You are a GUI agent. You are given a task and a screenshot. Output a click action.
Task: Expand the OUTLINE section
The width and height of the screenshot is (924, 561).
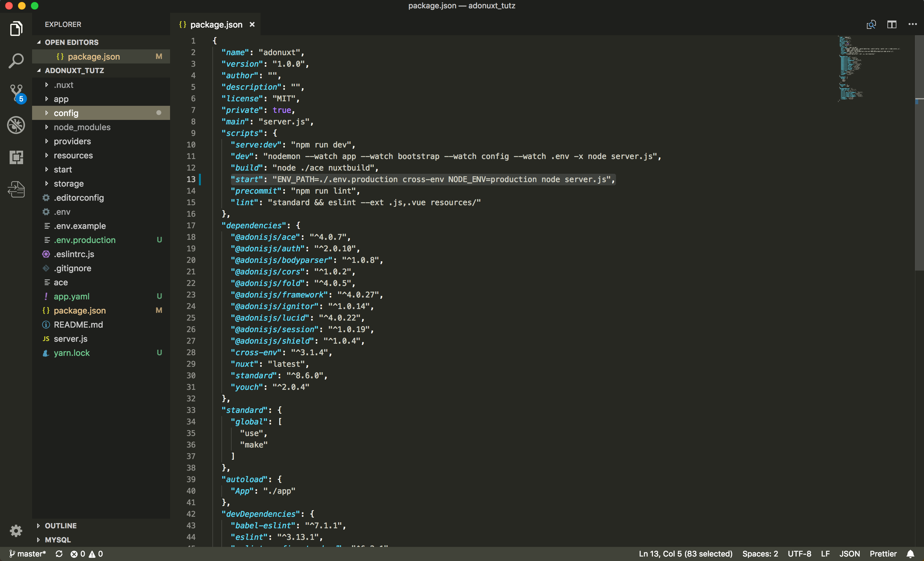point(100,526)
